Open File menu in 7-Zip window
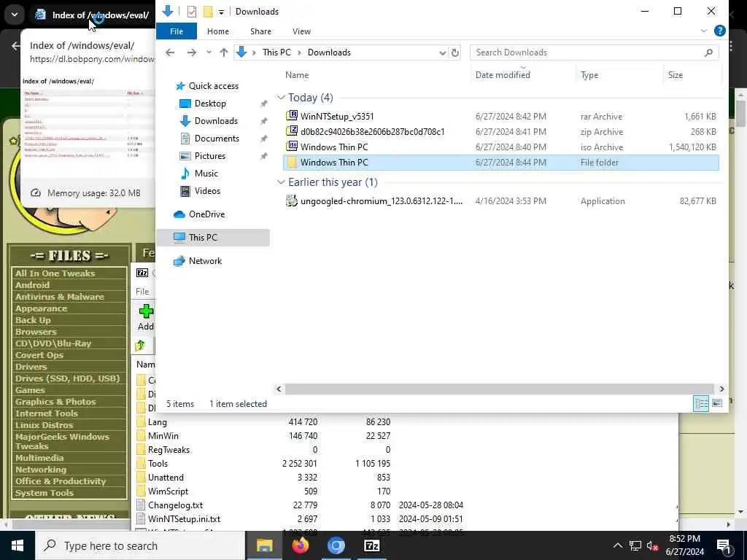The image size is (747, 560). tap(142, 292)
